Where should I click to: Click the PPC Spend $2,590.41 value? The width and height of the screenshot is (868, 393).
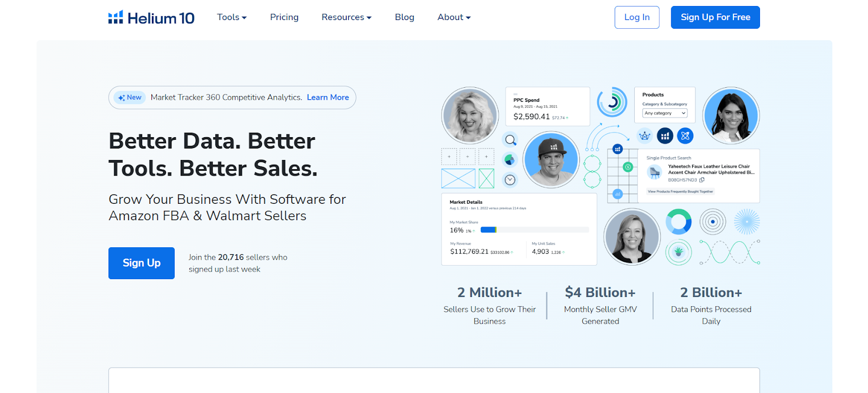tap(532, 117)
